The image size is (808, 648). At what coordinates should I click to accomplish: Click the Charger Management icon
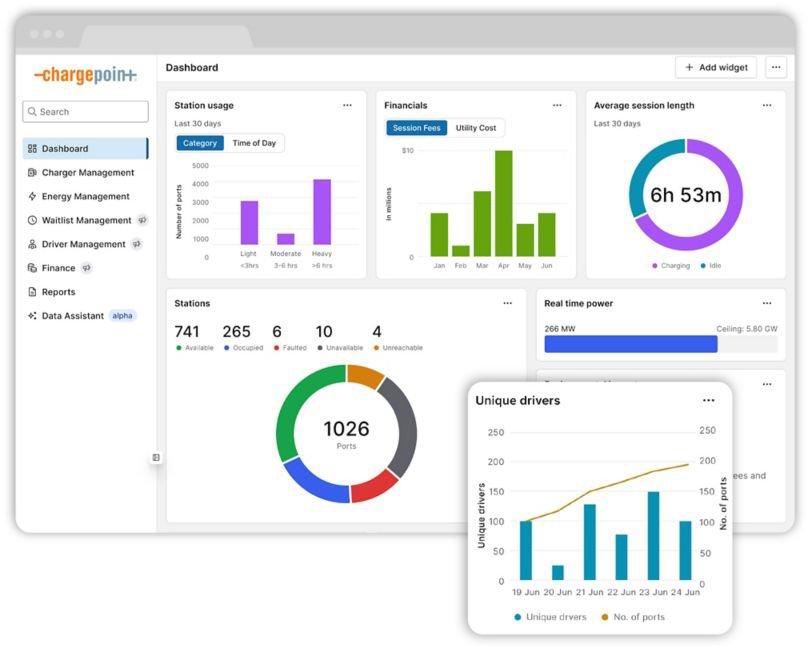click(32, 173)
